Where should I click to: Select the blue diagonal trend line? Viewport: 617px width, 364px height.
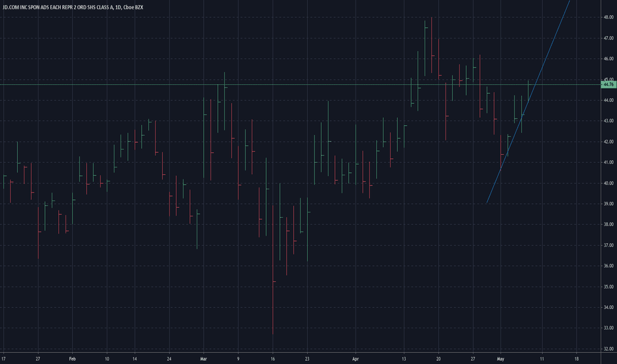(528, 101)
